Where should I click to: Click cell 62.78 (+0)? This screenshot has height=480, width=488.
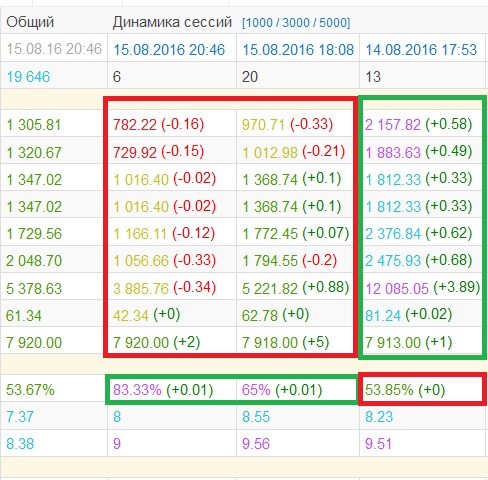point(275,315)
